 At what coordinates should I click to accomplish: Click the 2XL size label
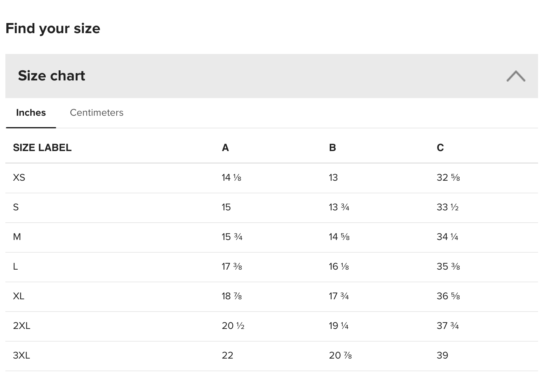21,326
